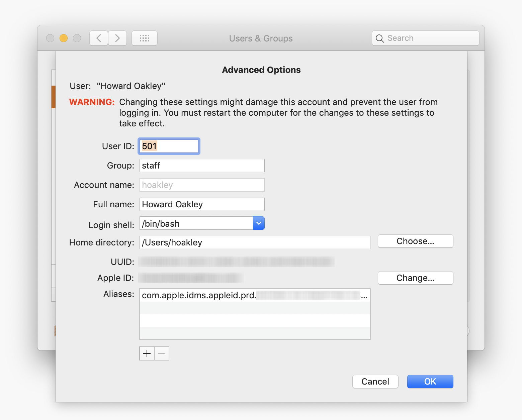
Task: Cancel the Advanced Options dialog
Action: [x=375, y=382]
